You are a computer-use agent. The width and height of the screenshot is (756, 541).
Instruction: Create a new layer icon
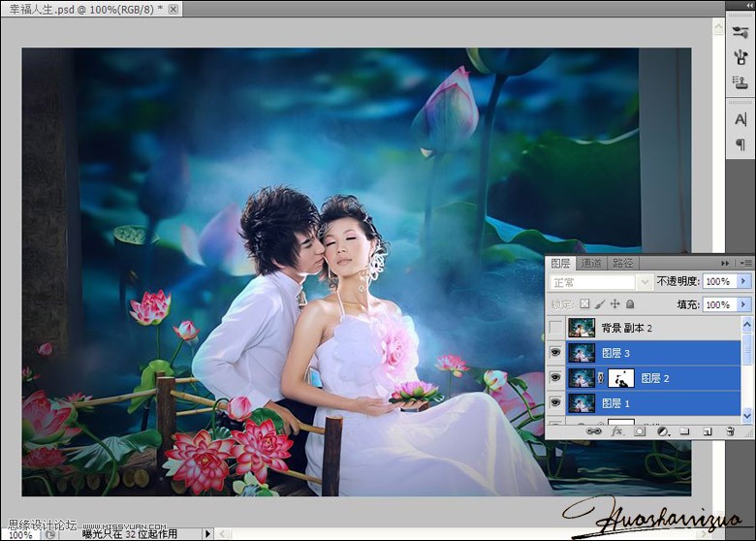tap(708, 431)
